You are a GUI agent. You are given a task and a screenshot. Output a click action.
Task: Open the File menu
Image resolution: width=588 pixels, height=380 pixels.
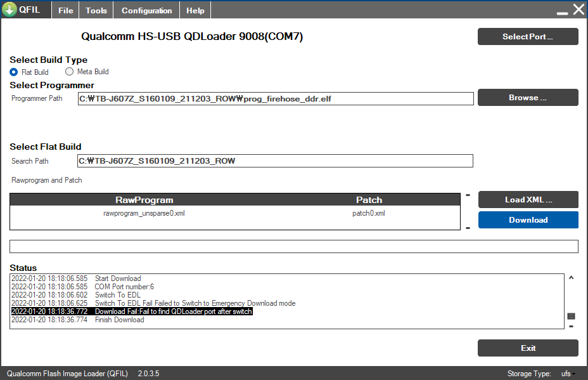pos(66,11)
